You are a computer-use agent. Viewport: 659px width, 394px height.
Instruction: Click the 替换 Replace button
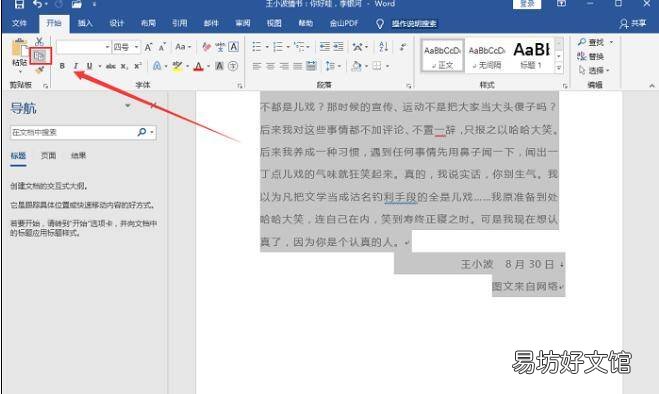click(591, 56)
